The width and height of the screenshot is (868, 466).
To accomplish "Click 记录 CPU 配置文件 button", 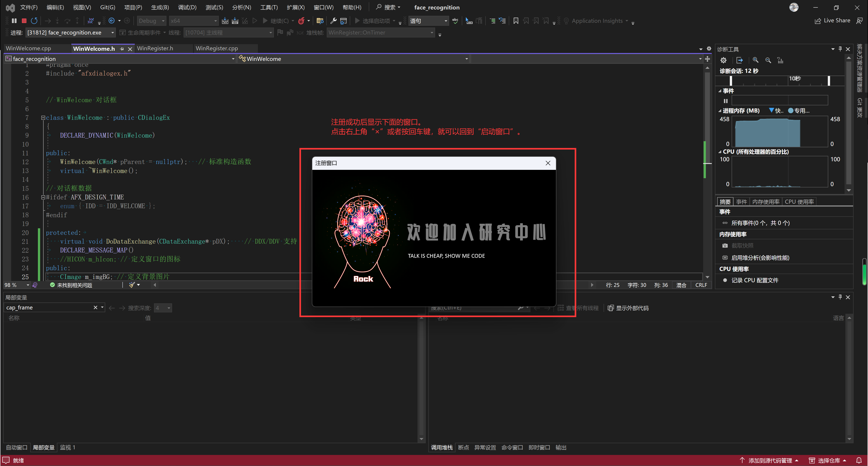I will 754,280.
